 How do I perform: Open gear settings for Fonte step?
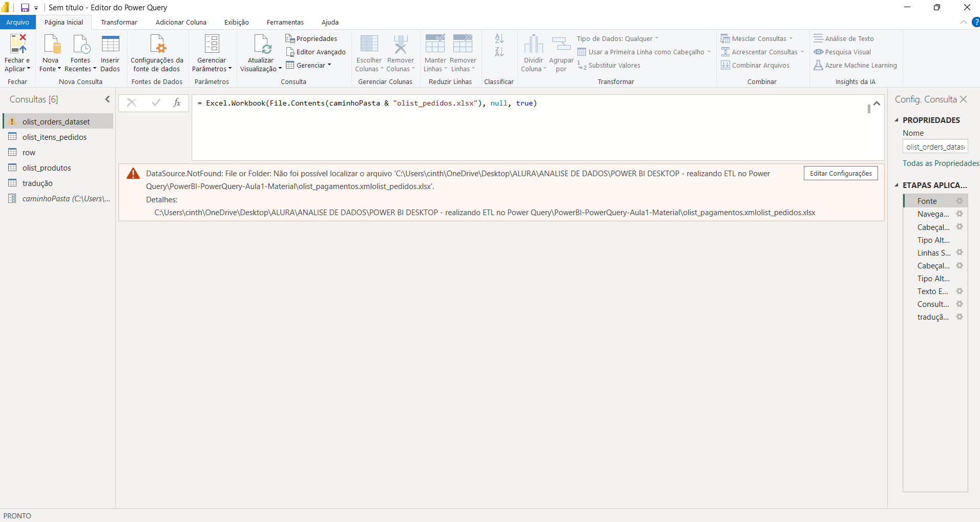click(x=960, y=201)
